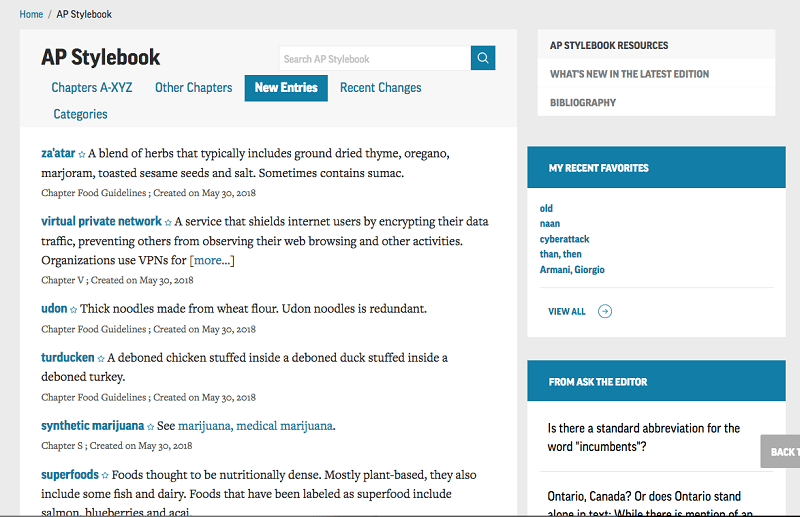Open the za'atar entry
Screen dimensions: 800x517
coord(58,153)
